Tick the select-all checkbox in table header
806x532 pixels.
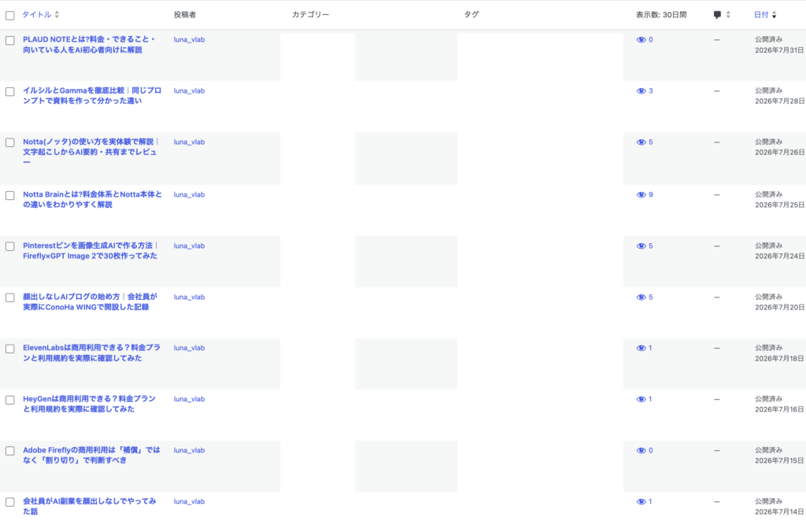(9, 16)
